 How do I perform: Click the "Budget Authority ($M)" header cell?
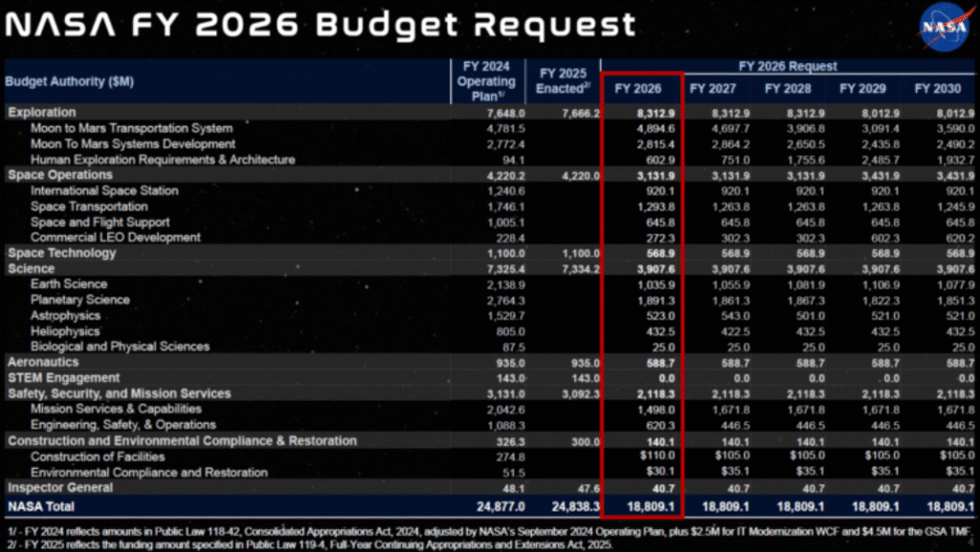69,81
